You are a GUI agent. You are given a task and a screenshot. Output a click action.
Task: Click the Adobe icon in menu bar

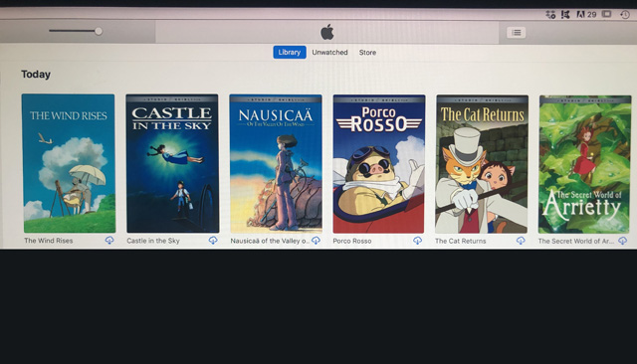pyautogui.click(x=580, y=15)
